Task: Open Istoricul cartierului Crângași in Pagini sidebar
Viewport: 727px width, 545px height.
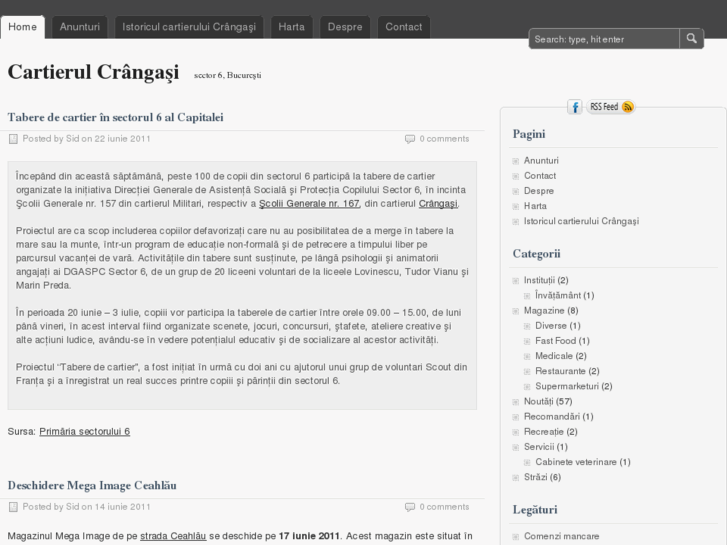Action: [x=581, y=221]
